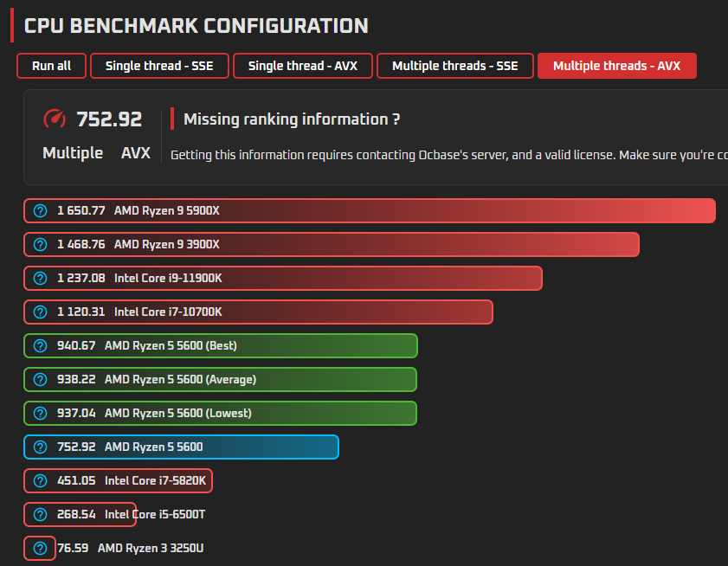This screenshot has width=728, height=566.
Task: Click the Intel Core i9-11900K label
Action: tap(168, 278)
